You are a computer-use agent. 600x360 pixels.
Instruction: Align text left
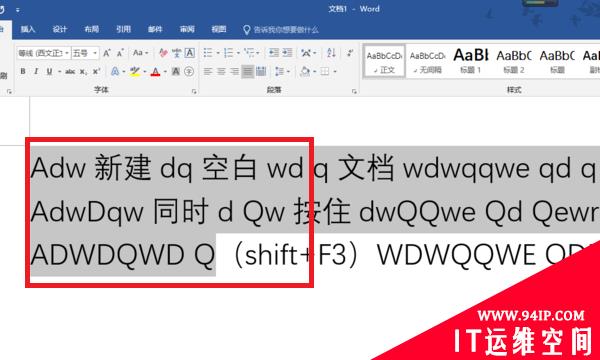coord(208,71)
